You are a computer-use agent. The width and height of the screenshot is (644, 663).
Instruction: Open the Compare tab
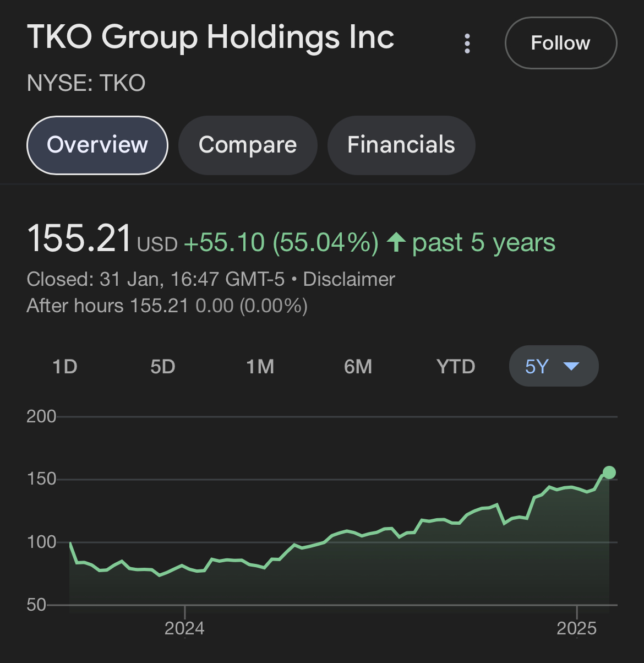pos(248,145)
